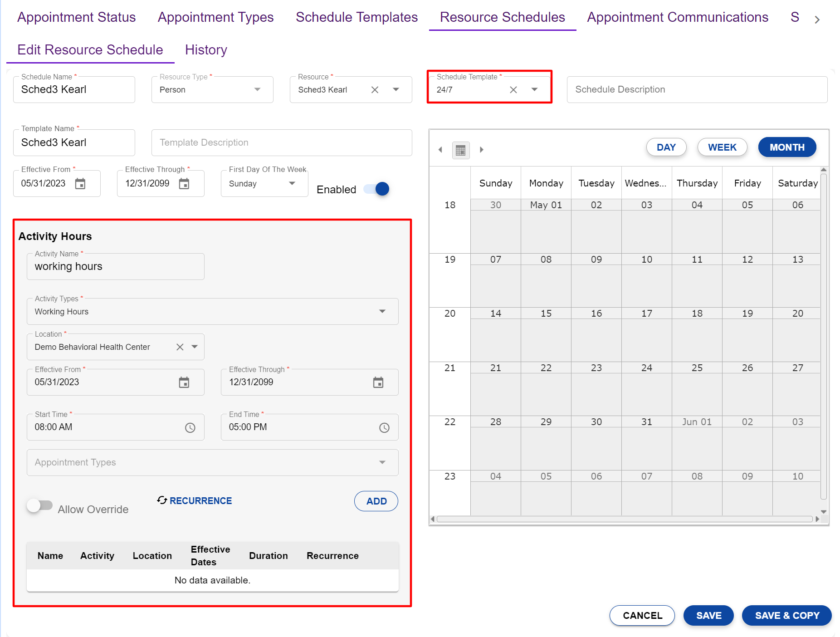Viewport: 840px width, 637px height.
Task: Toggle the Enabled switch off
Action: (377, 189)
